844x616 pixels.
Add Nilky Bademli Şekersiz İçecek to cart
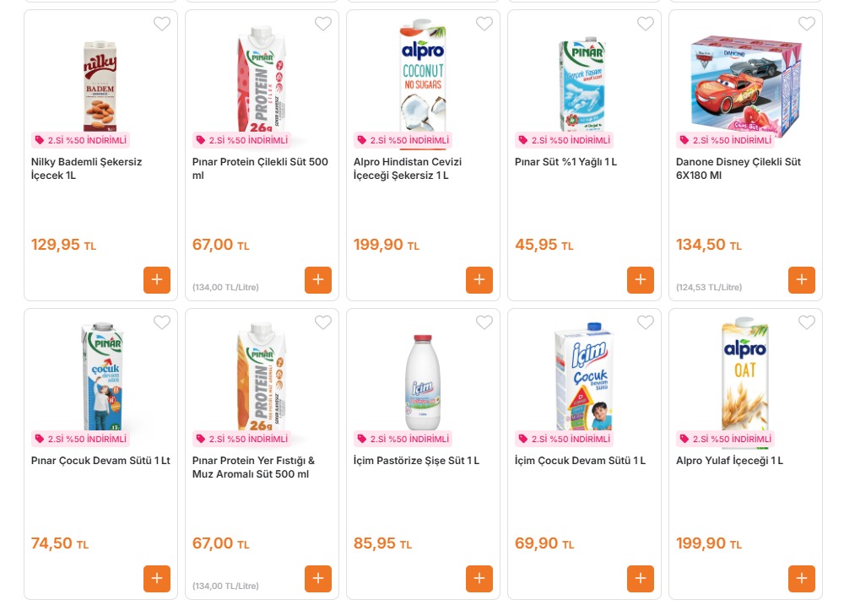point(157,280)
